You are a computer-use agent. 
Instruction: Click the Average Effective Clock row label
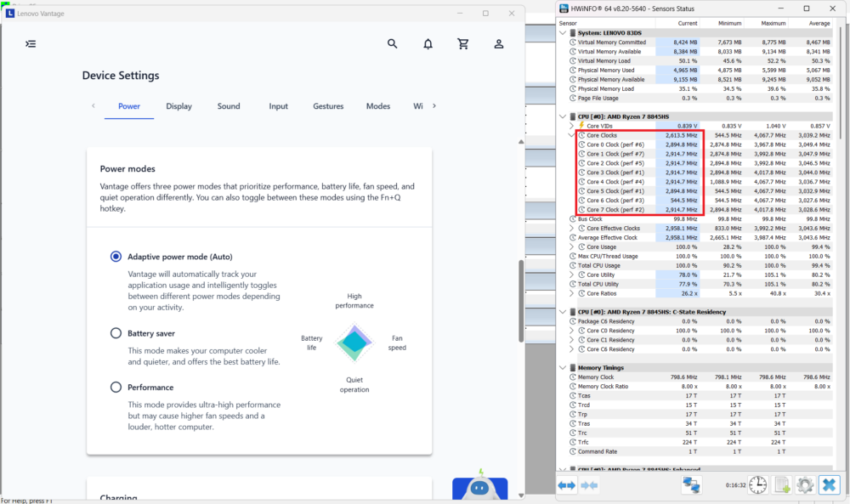click(x=607, y=238)
